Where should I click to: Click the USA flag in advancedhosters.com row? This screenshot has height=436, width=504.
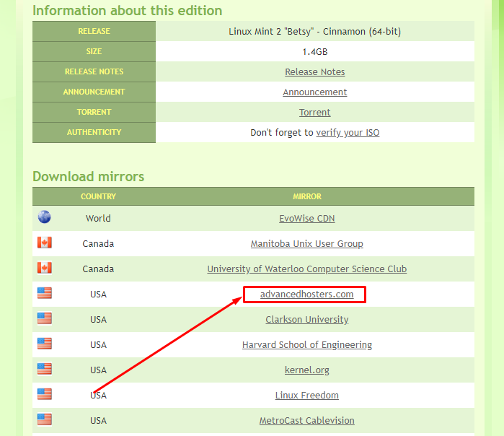[45, 293]
